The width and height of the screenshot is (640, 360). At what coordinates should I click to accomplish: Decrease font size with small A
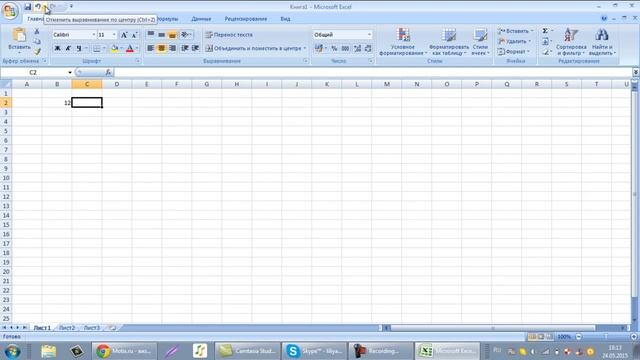[134, 35]
